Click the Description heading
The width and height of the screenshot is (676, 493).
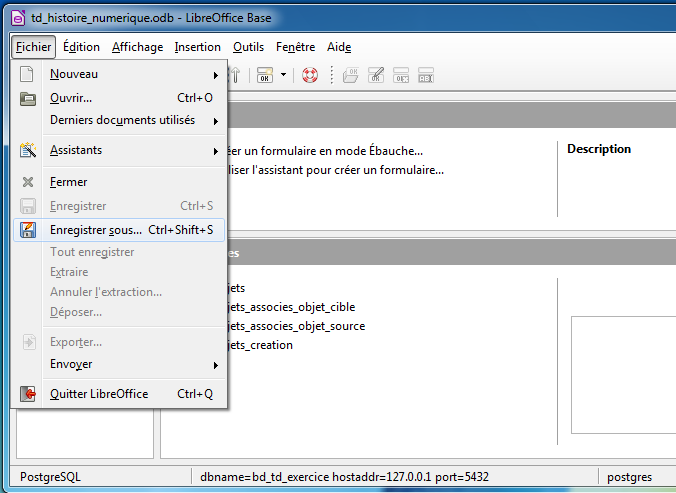[x=599, y=149]
